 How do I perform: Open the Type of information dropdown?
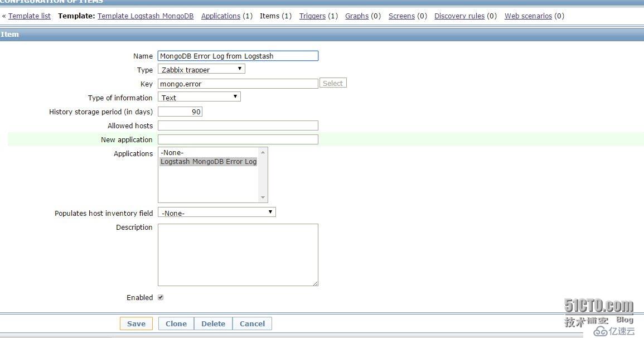(199, 97)
